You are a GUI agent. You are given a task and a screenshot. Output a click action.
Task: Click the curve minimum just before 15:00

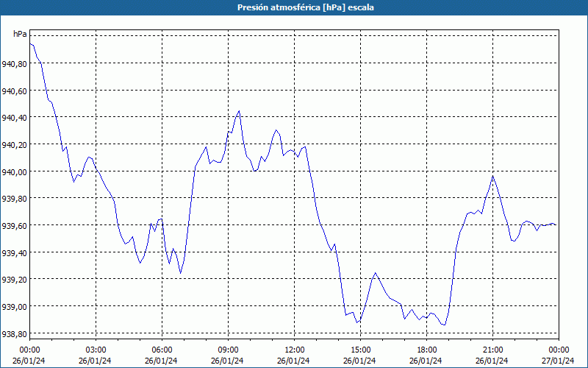tap(357, 322)
